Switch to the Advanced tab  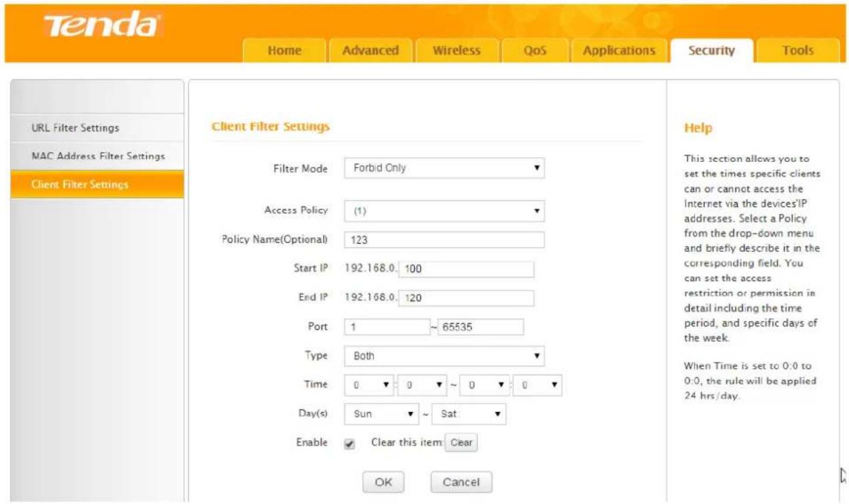(370, 51)
